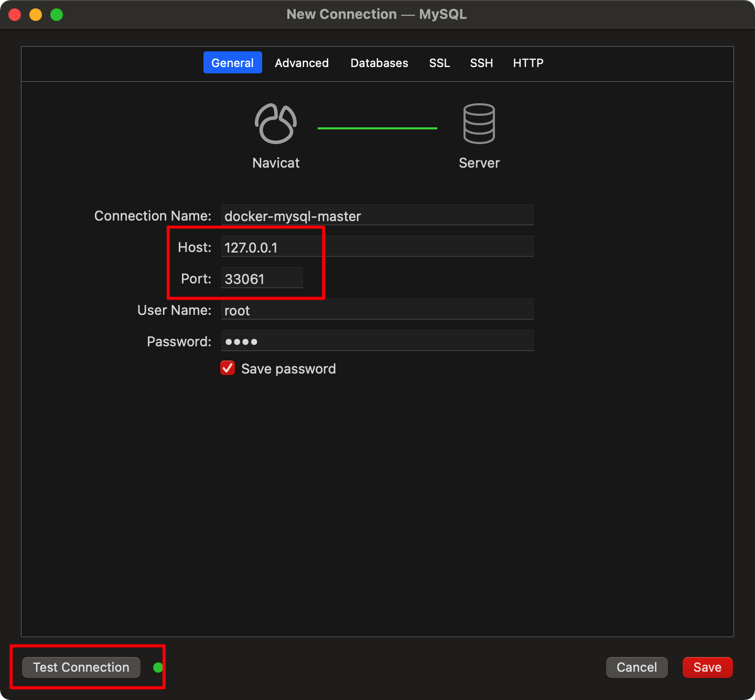Screen dimensions: 755x700
Task: Open the SSH tab
Action: (x=481, y=63)
